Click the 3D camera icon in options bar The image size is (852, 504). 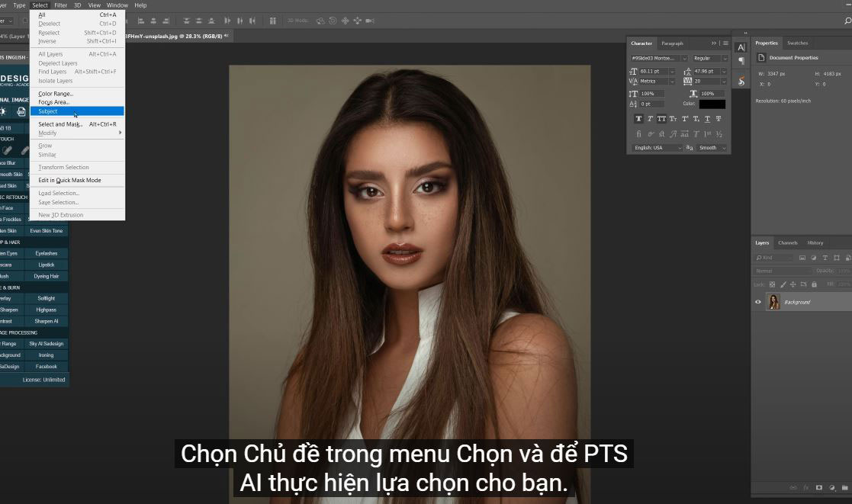coord(369,21)
